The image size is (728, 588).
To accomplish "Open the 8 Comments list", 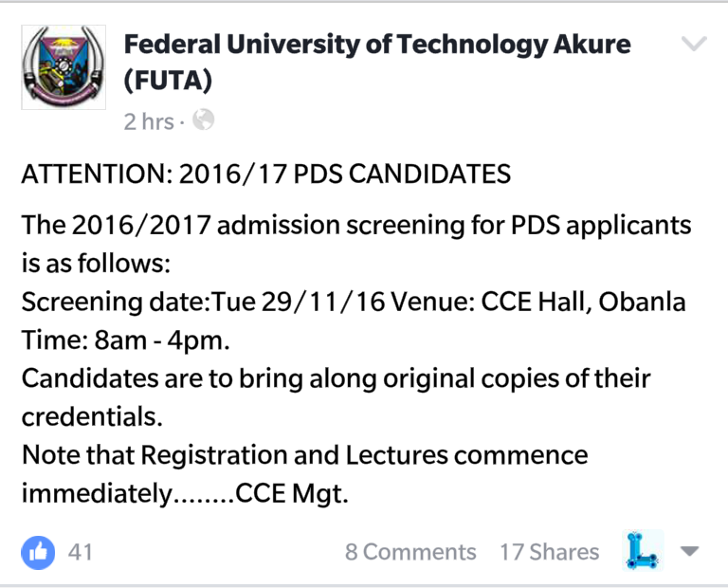I will click(x=410, y=552).
